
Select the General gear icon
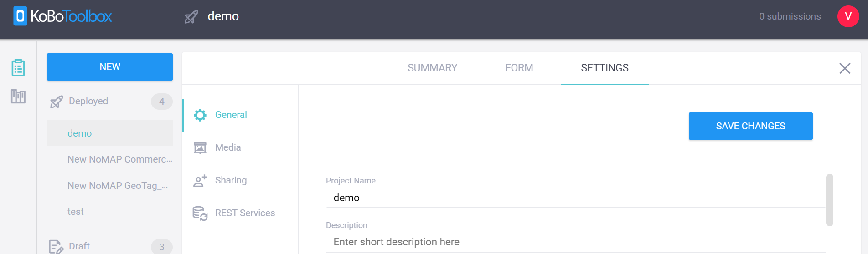point(200,115)
